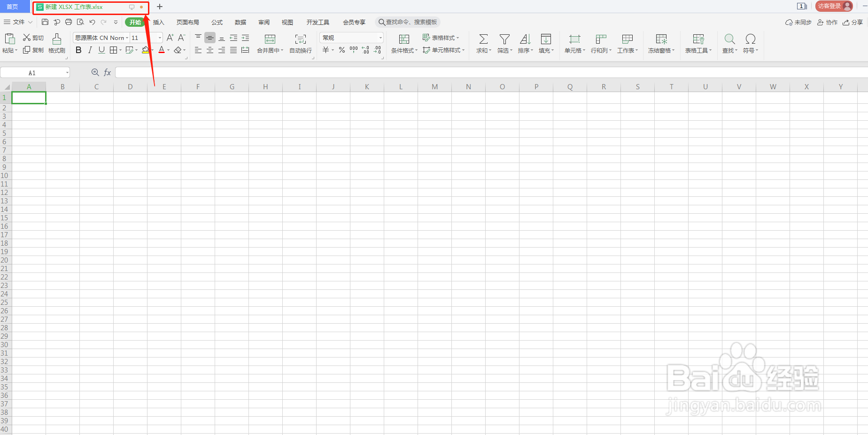The width and height of the screenshot is (868, 435).
Task: Click the Print icon in quick access toolbar
Action: coord(69,22)
